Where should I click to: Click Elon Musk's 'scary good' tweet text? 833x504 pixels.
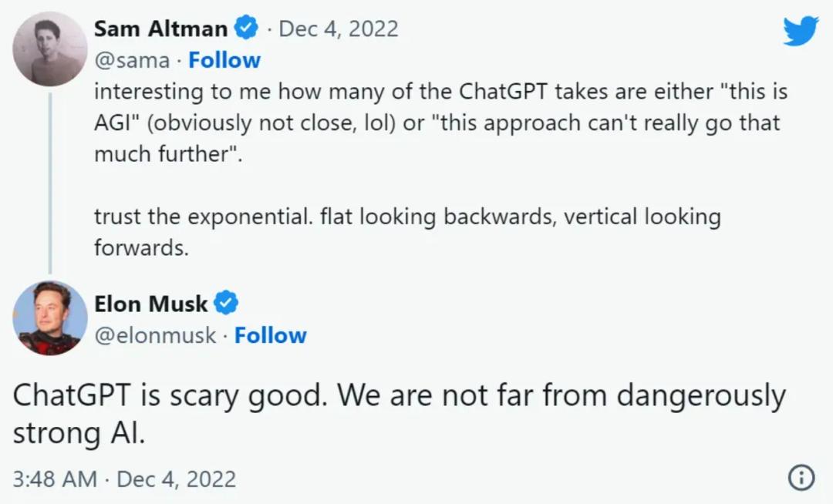[x=399, y=396]
